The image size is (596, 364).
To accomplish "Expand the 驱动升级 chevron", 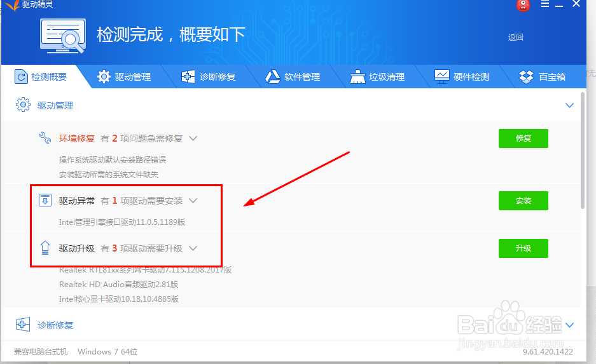I will [193, 248].
